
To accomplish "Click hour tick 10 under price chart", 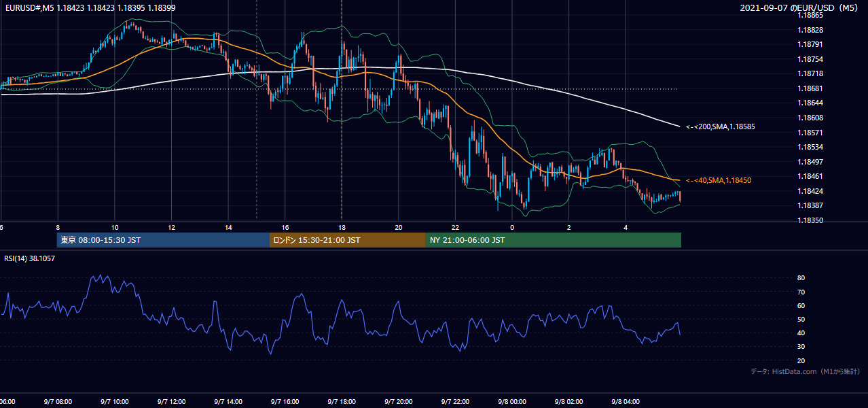I will [x=115, y=228].
